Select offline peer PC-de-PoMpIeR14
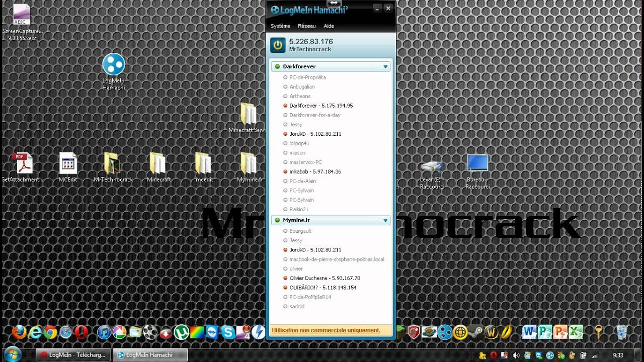The height and width of the screenshot is (362, 644). [310, 297]
